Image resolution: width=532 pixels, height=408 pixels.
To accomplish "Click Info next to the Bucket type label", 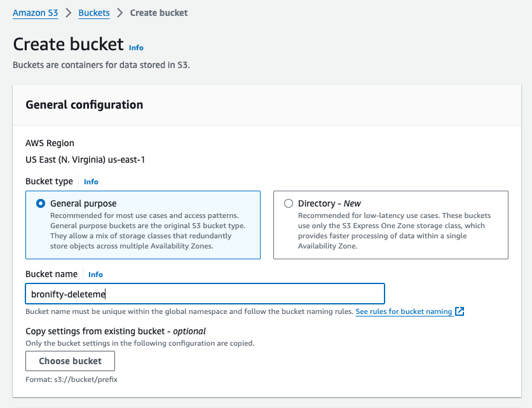I will [90, 182].
